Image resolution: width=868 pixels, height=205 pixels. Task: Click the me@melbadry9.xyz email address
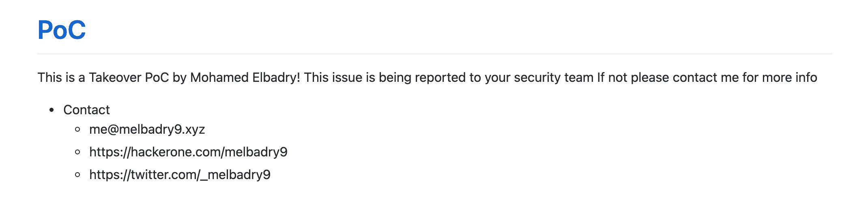tap(147, 129)
